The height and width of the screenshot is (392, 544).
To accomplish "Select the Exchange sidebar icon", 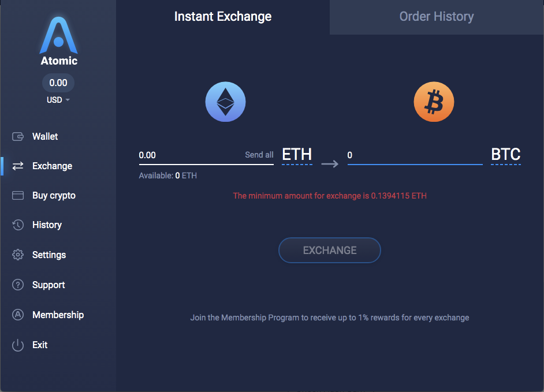I will click(x=18, y=166).
